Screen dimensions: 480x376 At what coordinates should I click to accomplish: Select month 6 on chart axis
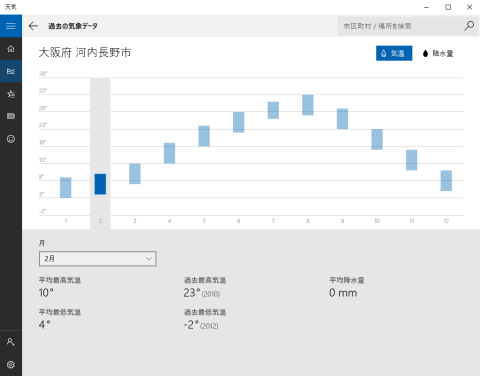[x=239, y=221]
